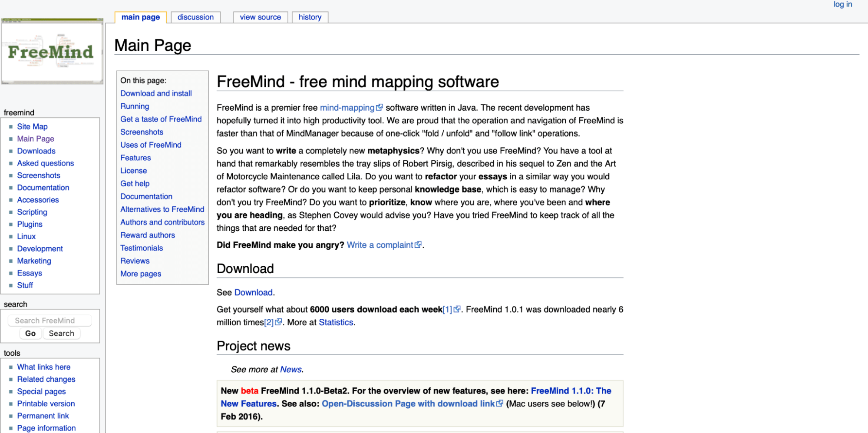Jump to Features section
This screenshot has width=868, height=433.
pyautogui.click(x=136, y=158)
